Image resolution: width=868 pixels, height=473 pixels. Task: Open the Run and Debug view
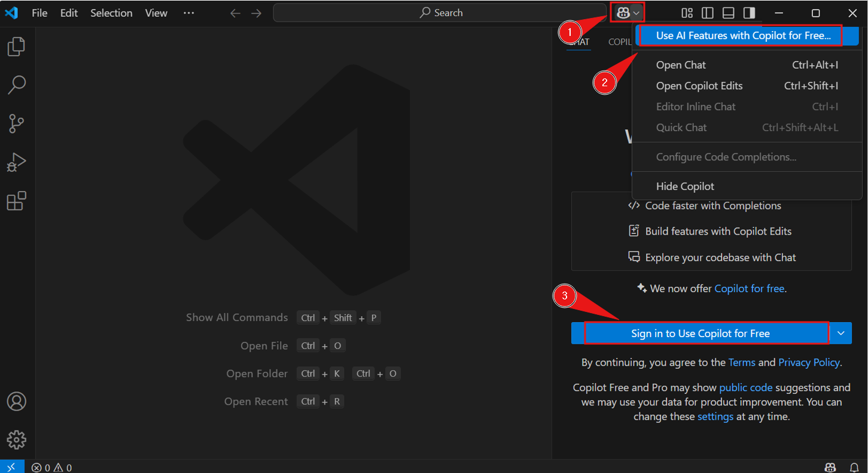(x=16, y=162)
